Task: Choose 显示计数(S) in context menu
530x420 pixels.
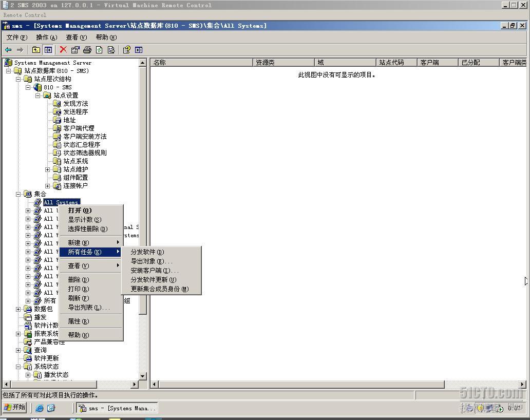Action: [91, 220]
